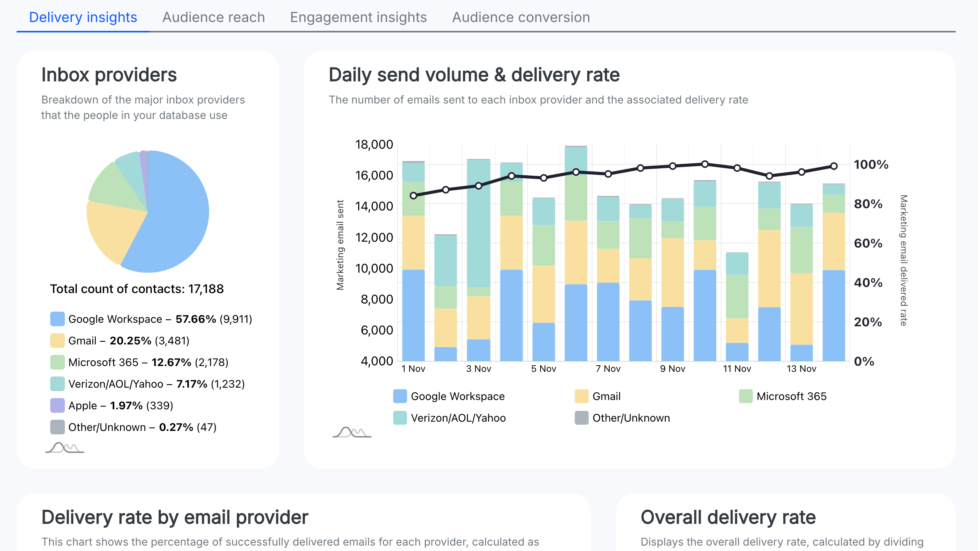Open the Engagement insights tab
Screen dimensions: 980x551
click(358, 17)
